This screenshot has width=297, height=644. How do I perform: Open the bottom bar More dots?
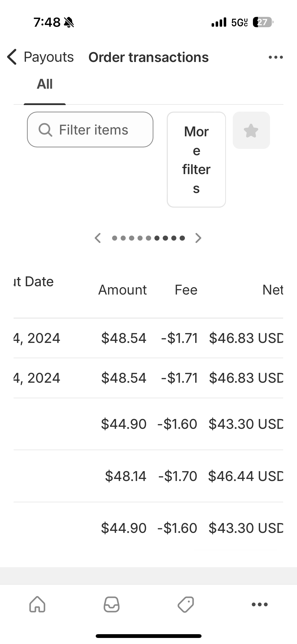[x=260, y=604]
